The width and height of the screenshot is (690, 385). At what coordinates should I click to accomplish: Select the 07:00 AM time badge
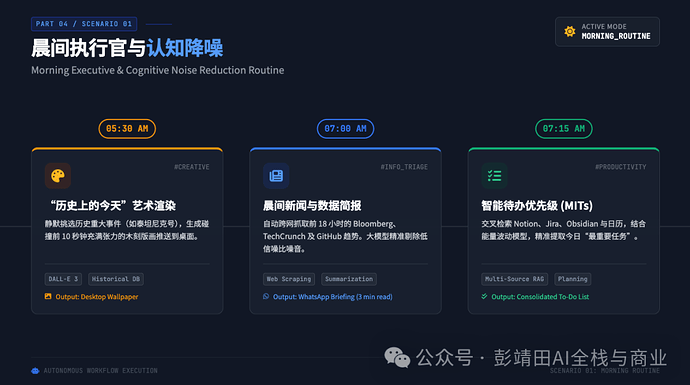coord(345,128)
